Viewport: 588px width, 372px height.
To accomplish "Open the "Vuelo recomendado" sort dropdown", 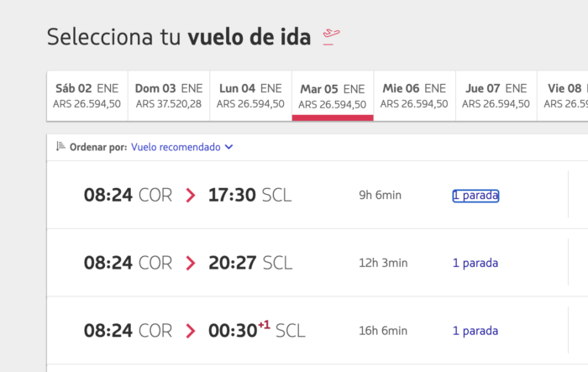I will click(176, 147).
